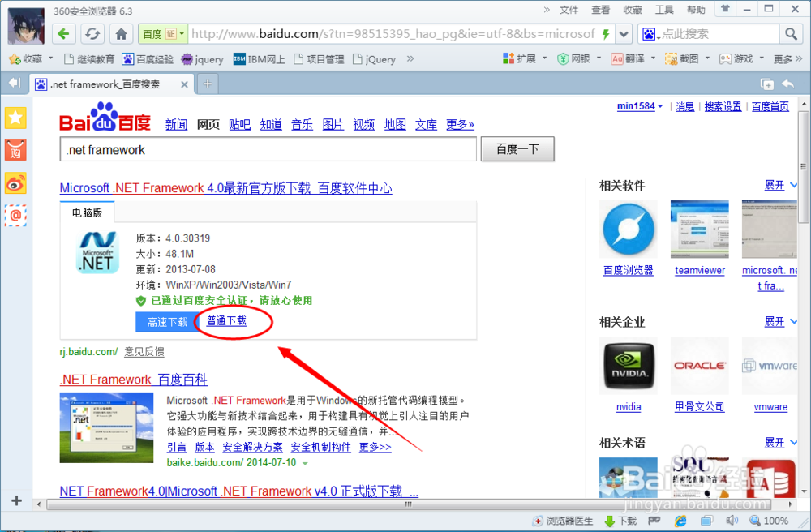The height and width of the screenshot is (532, 811).
Task: Open the 文件 menu
Action: point(569,9)
